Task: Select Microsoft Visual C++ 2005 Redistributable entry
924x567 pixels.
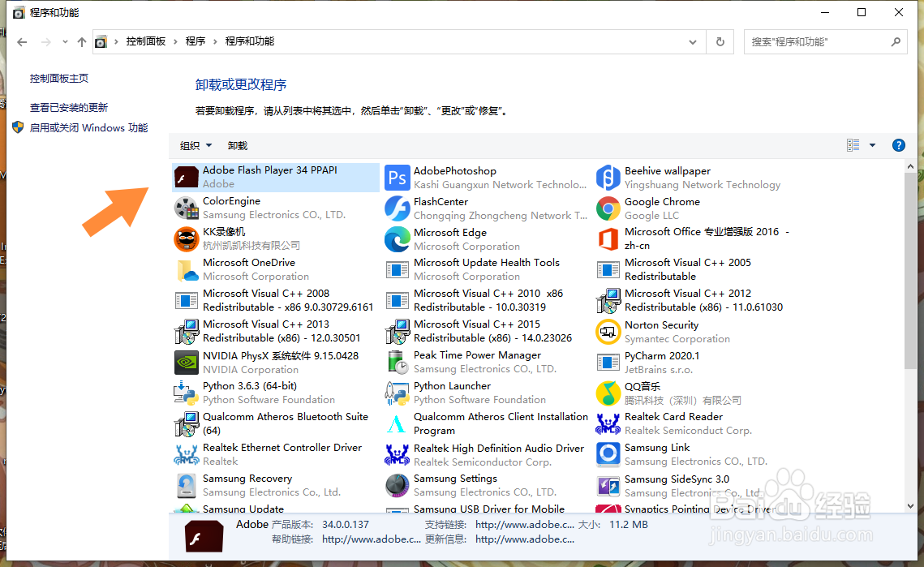Action: click(695, 270)
